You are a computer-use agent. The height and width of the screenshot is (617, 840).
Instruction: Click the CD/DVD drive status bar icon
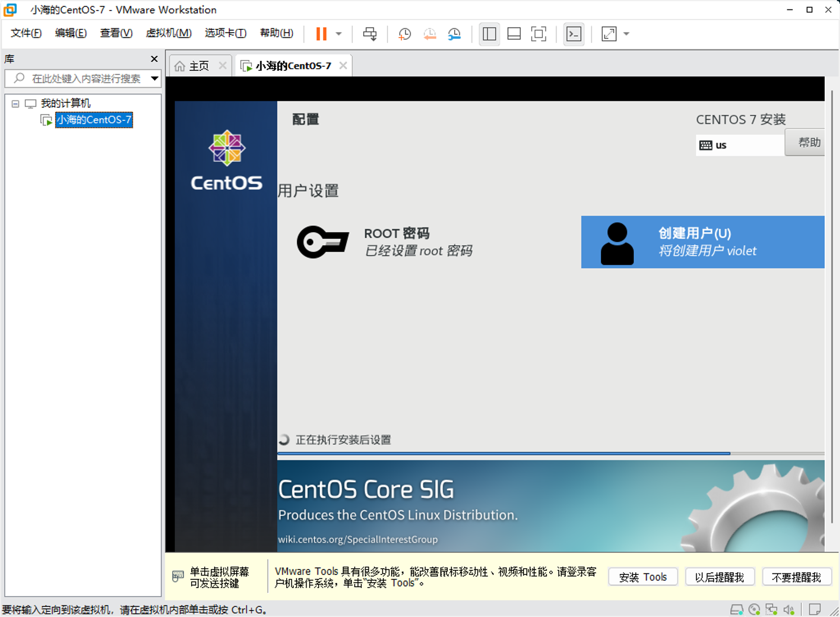click(754, 610)
